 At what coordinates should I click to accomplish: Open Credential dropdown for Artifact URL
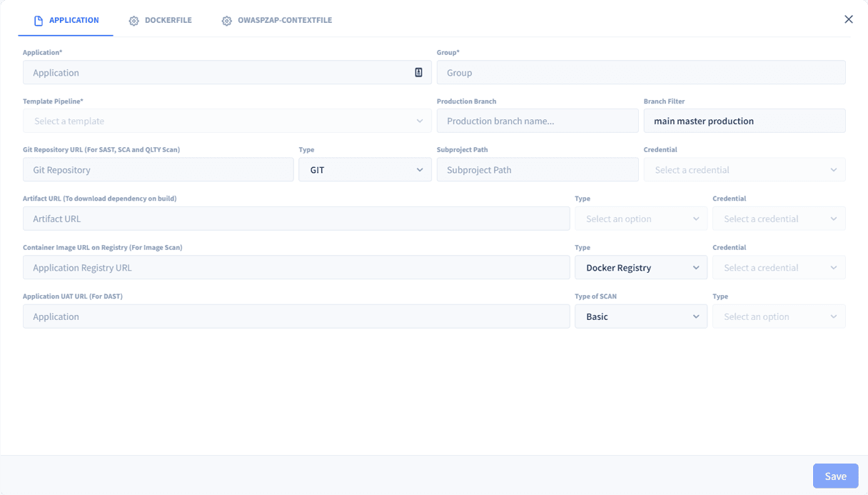pos(778,219)
